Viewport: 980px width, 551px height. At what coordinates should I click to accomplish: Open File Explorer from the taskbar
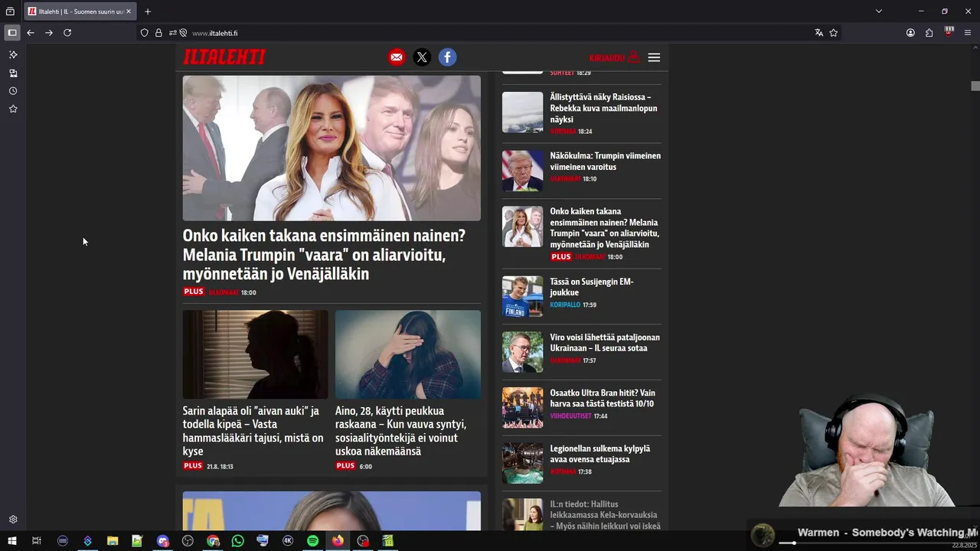pyautogui.click(x=113, y=541)
